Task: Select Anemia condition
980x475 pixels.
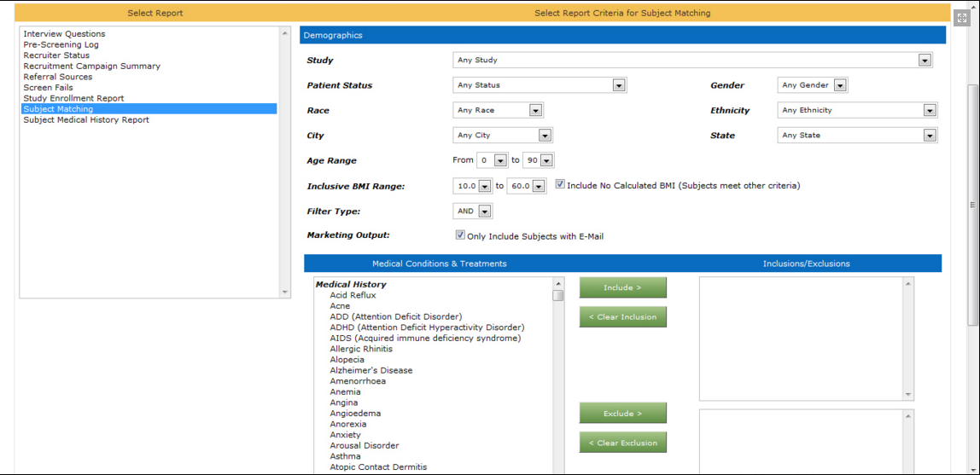Action: (345, 391)
